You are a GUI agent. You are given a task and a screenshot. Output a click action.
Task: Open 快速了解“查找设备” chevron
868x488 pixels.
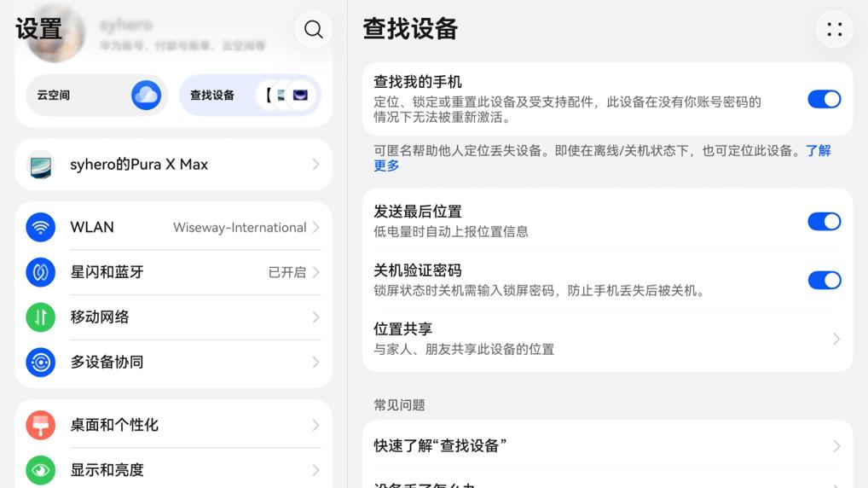(836, 446)
